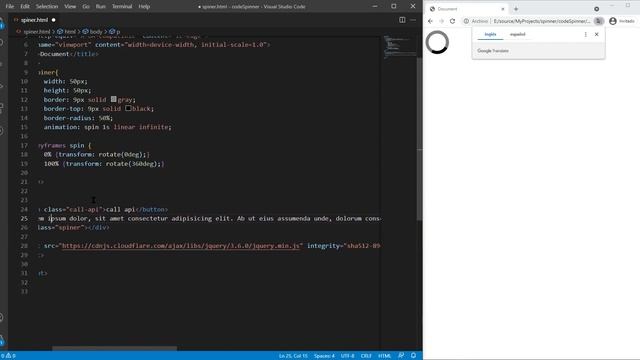Select the Document tab in the browser
This screenshot has width=640, height=360.
tap(467, 9)
